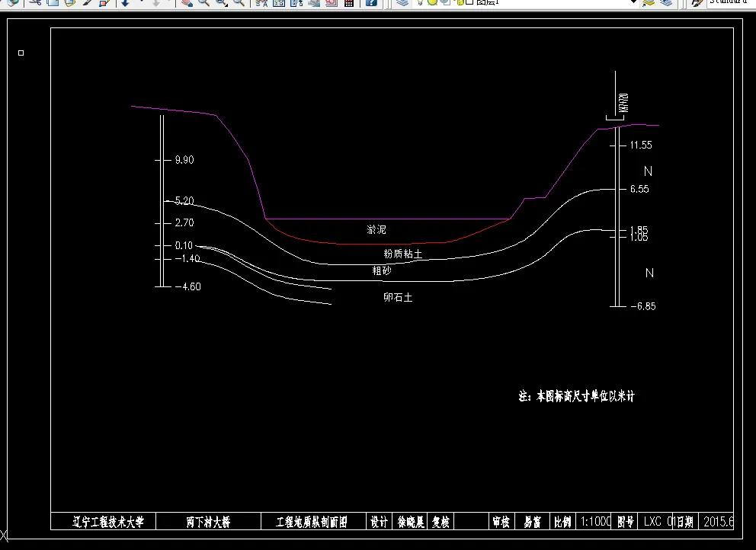
Task: Toggle the layer on/off light bulb
Action: (x=420, y=2)
